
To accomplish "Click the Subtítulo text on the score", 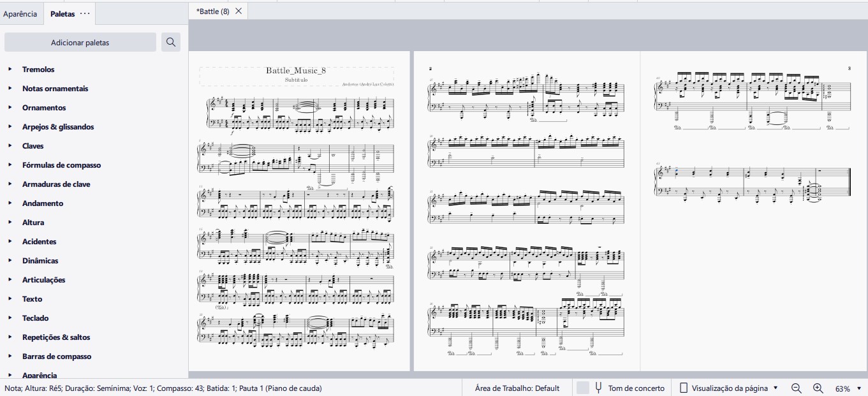I will pyautogui.click(x=296, y=80).
